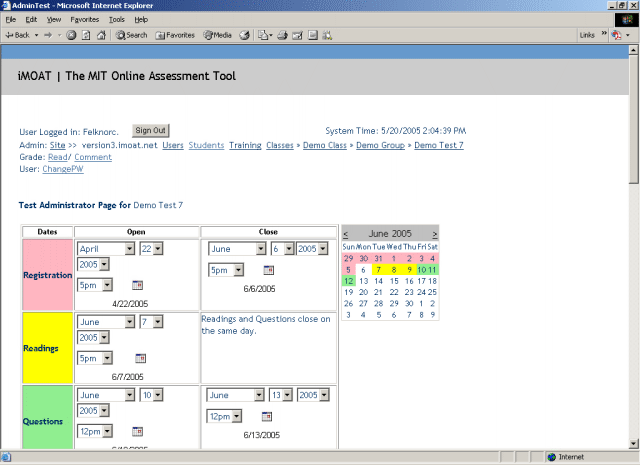The image size is (640, 465).
Task: Open the Favorites toolbar button
Action: pos(175,35)
